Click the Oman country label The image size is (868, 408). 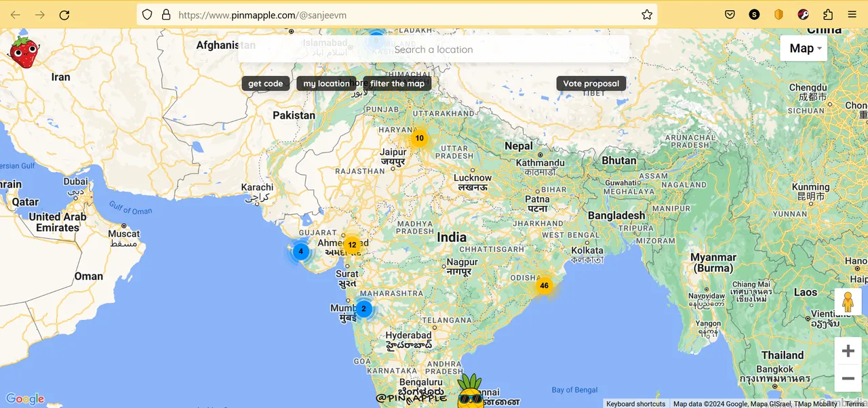(x=89, y=277)
